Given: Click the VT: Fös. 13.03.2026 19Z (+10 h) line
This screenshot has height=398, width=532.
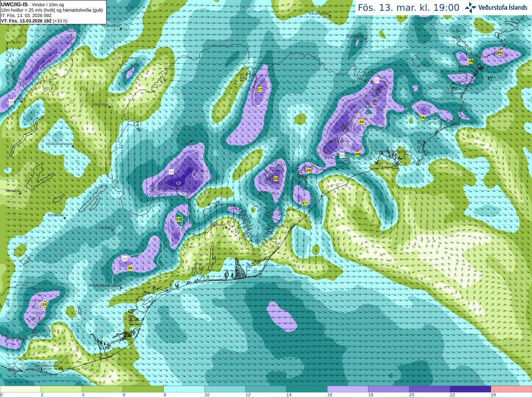Looking at the screenshot, I should (34, 21).
